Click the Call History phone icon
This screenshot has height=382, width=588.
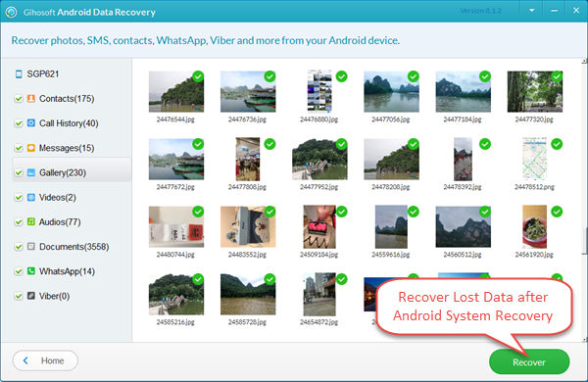(x=31, y=123)
